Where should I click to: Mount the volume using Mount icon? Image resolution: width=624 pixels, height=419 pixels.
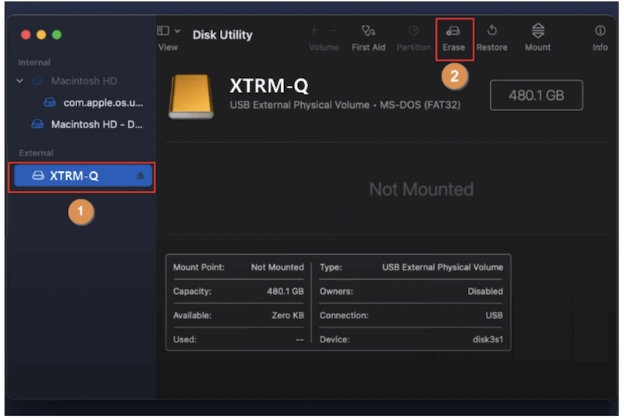click(x=537, y=32)
